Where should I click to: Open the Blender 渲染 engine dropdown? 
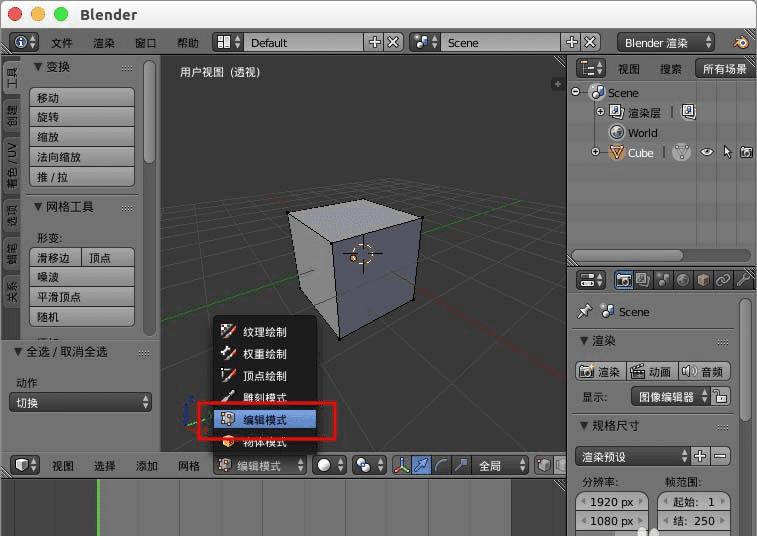point(666,42)
